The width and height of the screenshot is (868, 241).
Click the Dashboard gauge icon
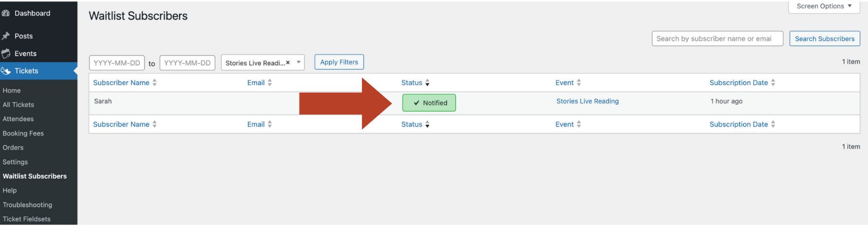6,13
